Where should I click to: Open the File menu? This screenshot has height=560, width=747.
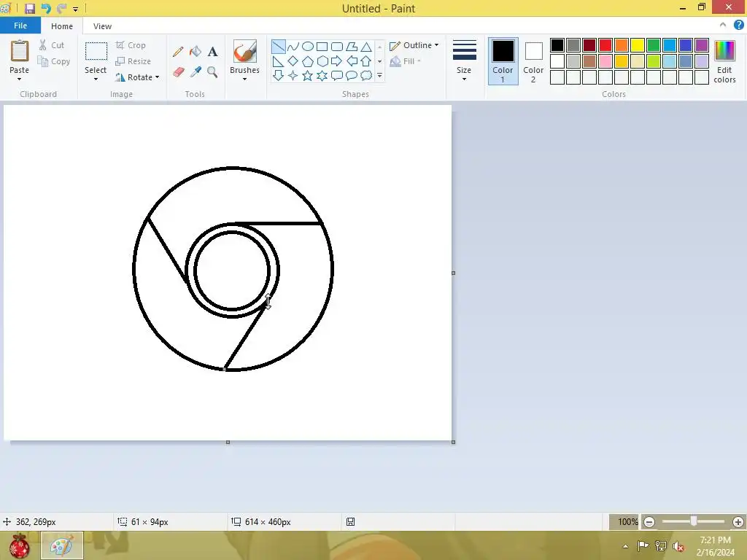point(20,26)
